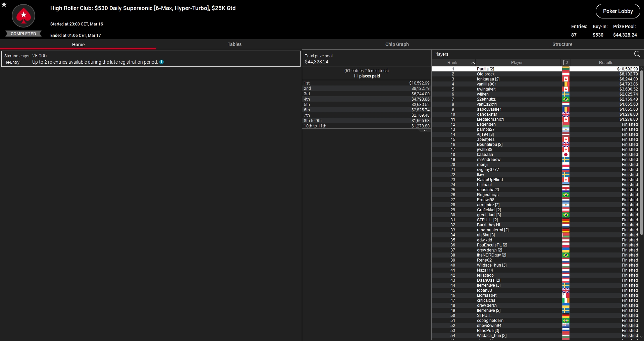Click the flag beside sabouvasile1
The height and width of the screenshot is (341, 644).
[566, 109]
